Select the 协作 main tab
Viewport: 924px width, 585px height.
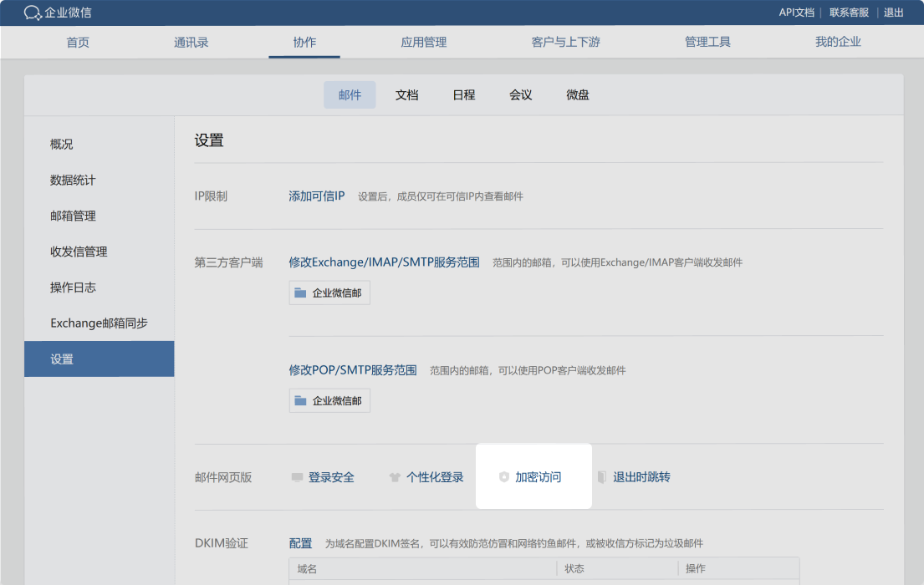[x=304, y=43]
